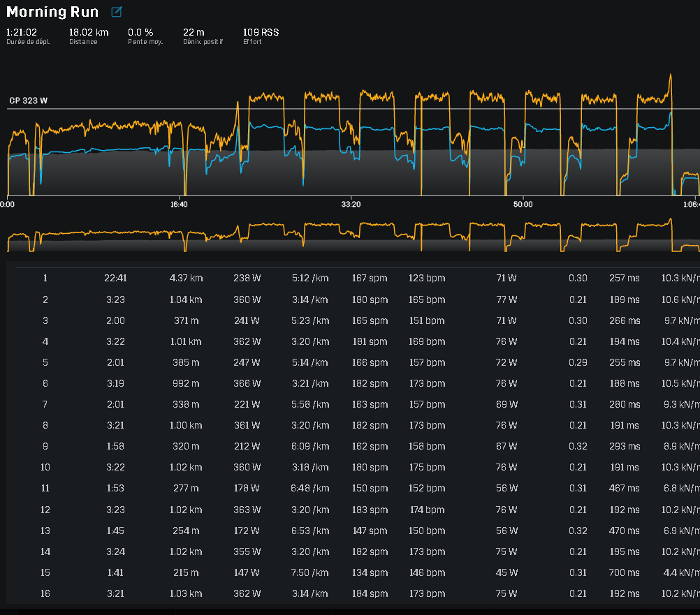This screenshot has height=615, width=700.
Task: Click the 16:40 time axis marker
Action: pos(179,205)
